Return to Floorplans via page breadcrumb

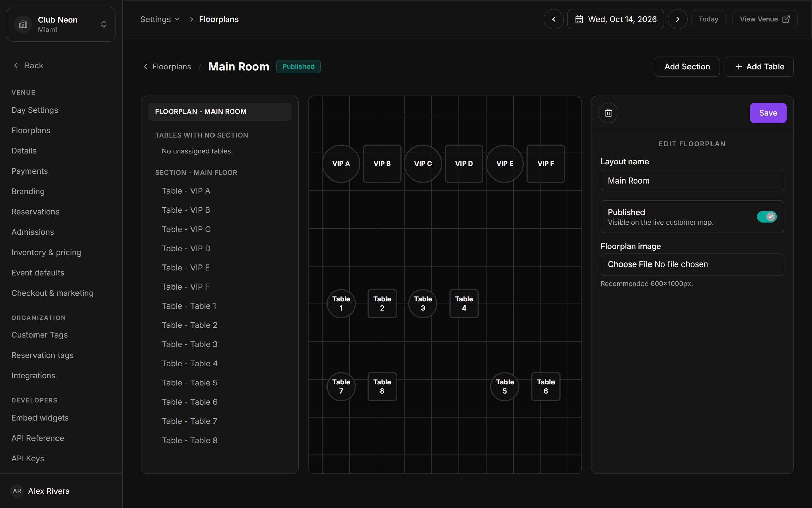167,67
